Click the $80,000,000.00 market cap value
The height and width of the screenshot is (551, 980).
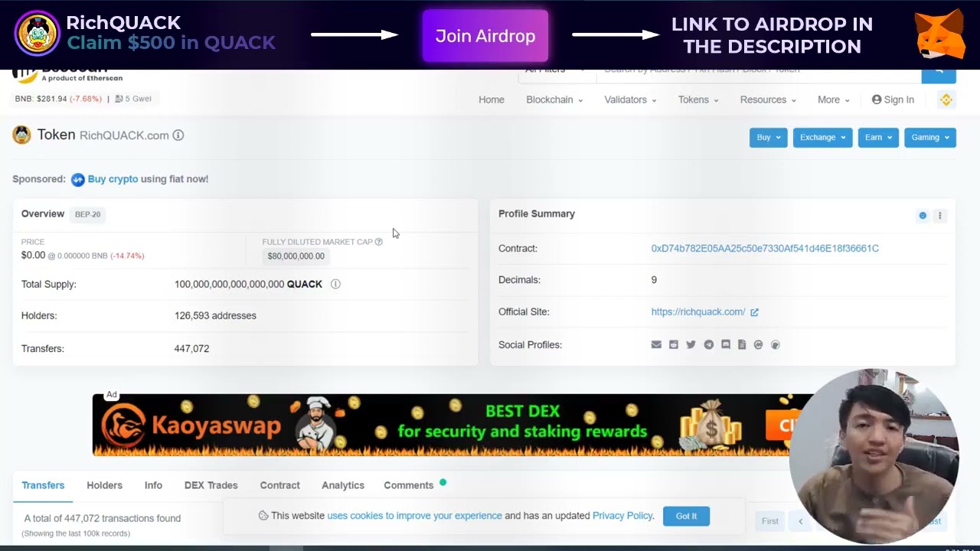tap(296, 256)
